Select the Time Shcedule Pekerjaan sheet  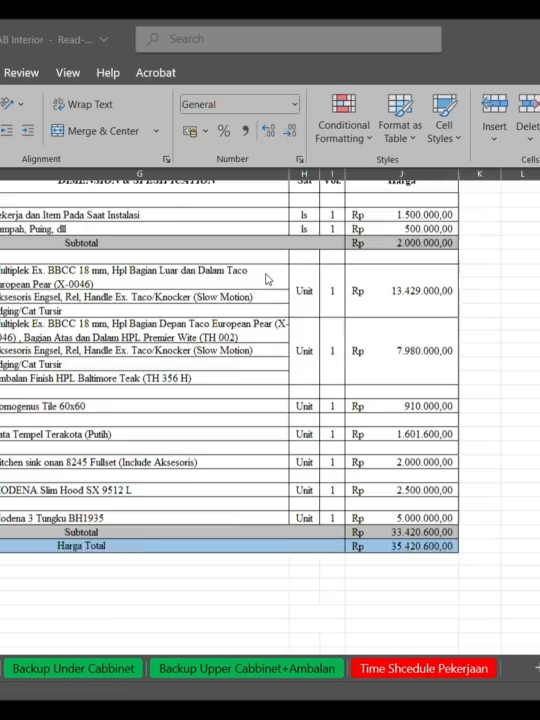point(424,668)
